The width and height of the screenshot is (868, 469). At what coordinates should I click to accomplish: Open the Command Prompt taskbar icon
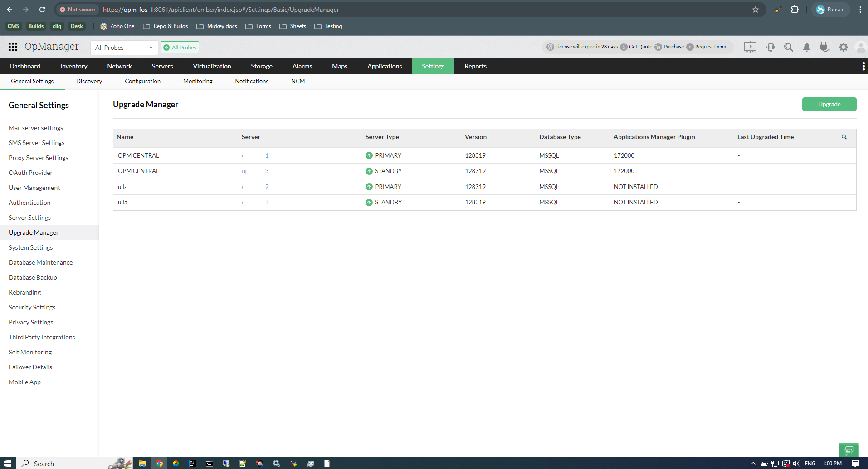click(x=210, y=463)
